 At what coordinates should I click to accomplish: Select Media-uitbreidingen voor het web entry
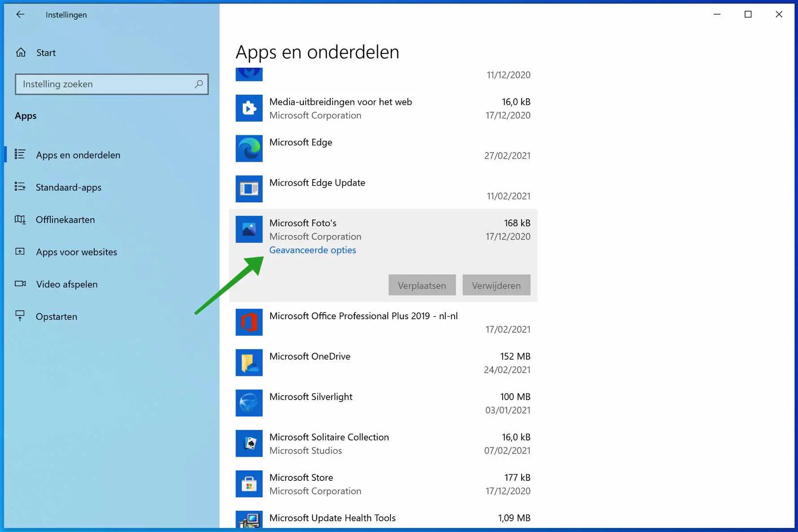tap(383, 108)
